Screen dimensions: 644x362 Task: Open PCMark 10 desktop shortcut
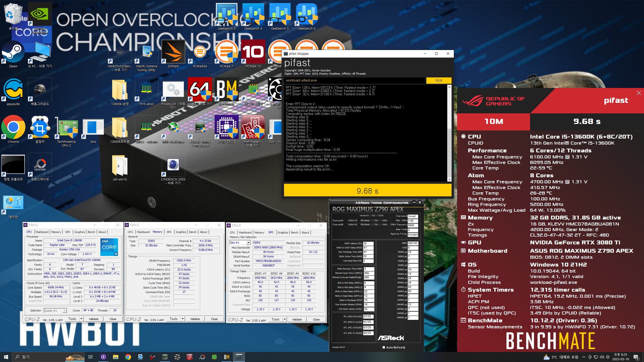[253, 54]
